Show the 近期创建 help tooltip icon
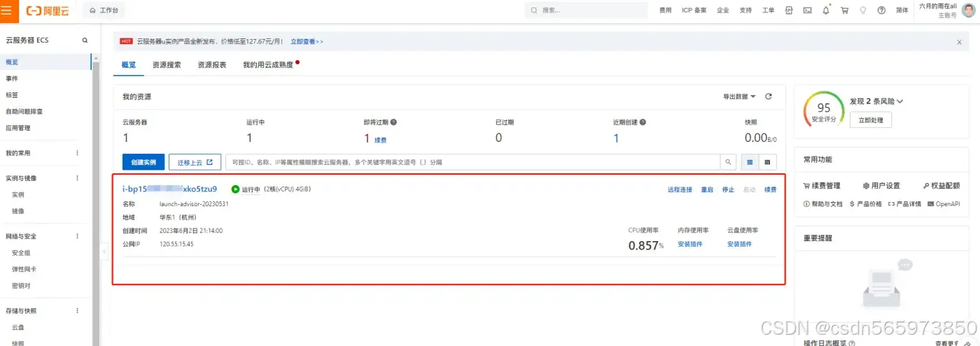 (643, 122)
